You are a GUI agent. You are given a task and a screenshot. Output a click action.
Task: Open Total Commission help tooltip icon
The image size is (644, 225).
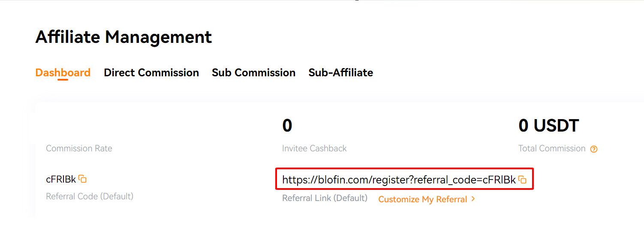(594, 149)
